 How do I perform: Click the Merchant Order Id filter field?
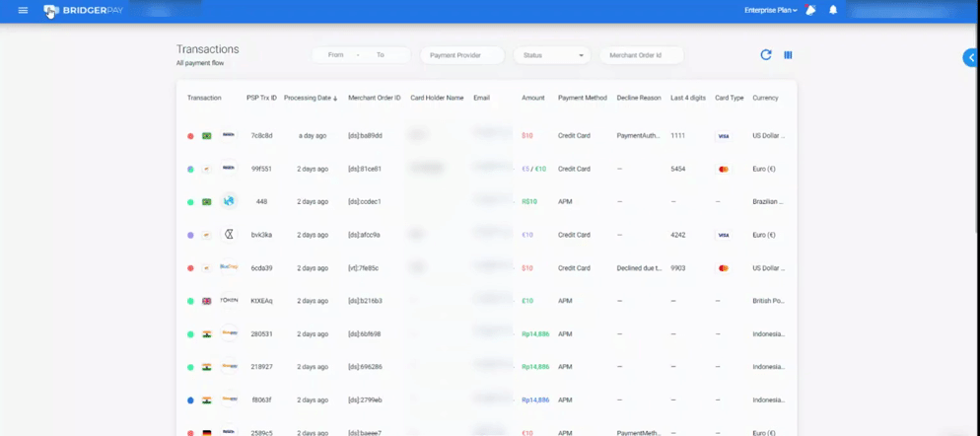tap(642, 55)
